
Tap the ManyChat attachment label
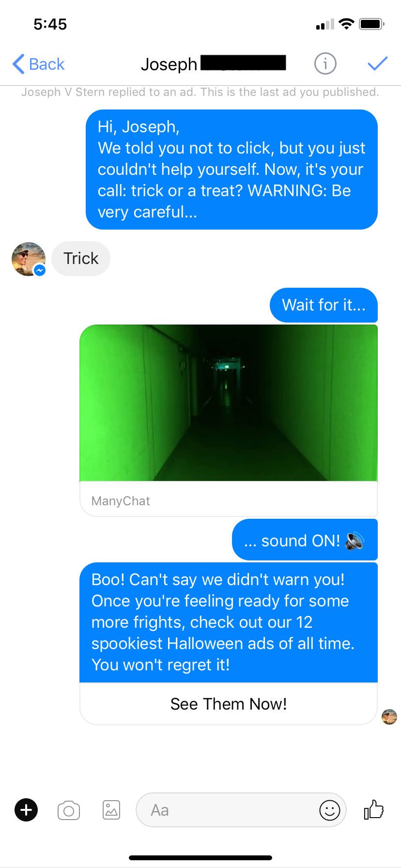[x=121, y=501]
